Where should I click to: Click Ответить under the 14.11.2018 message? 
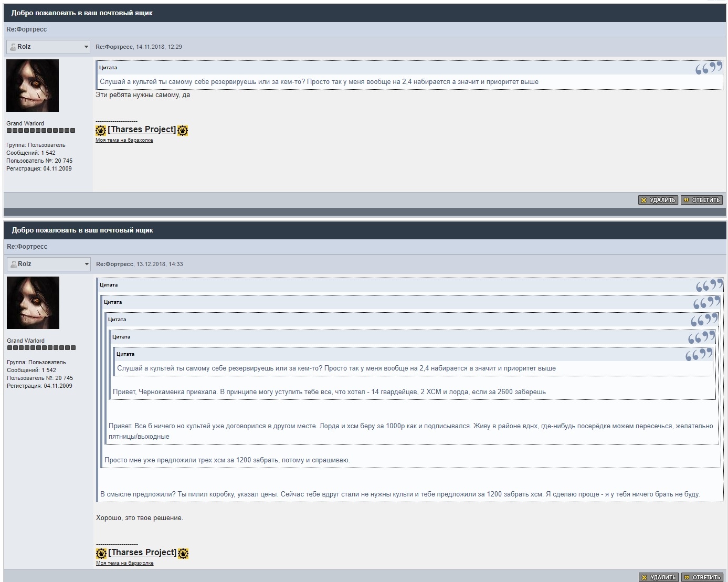702,200
